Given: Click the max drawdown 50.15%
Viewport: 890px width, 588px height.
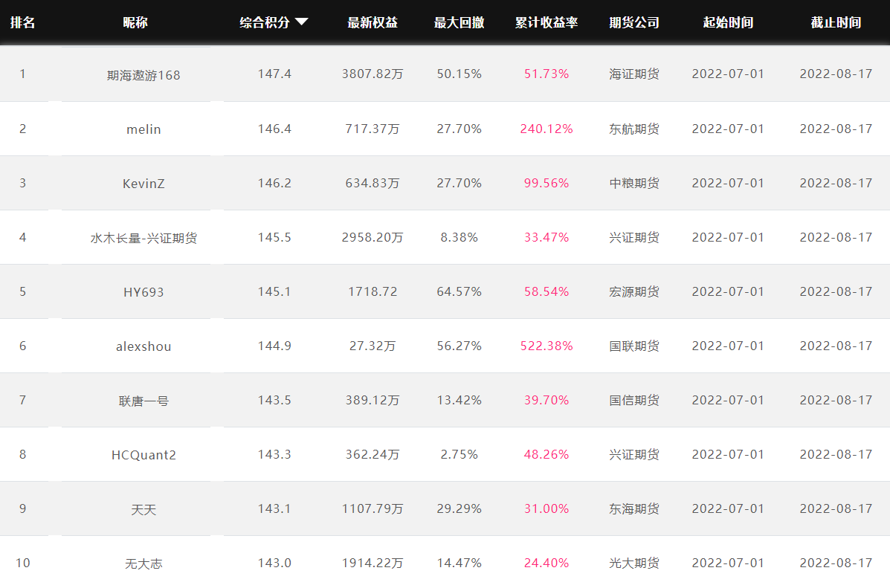Looking at the screenshot, I should pyautogui.click(x=459, y=74).
